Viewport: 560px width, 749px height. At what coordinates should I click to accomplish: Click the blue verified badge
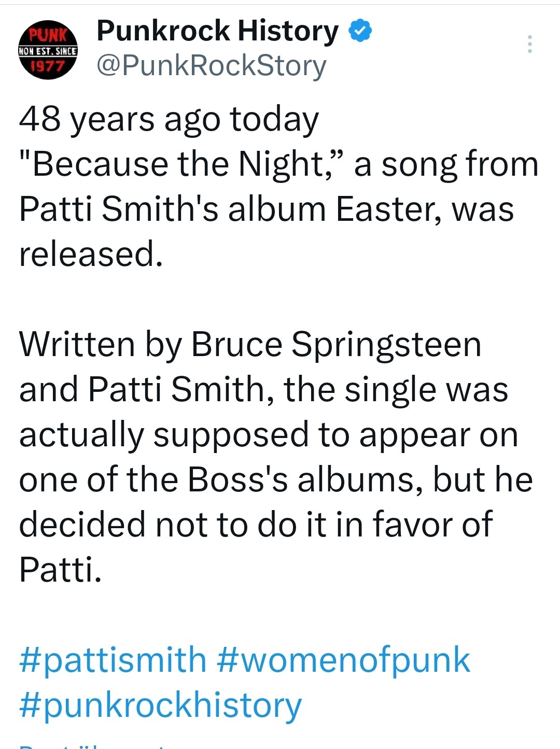coord(360,31)
